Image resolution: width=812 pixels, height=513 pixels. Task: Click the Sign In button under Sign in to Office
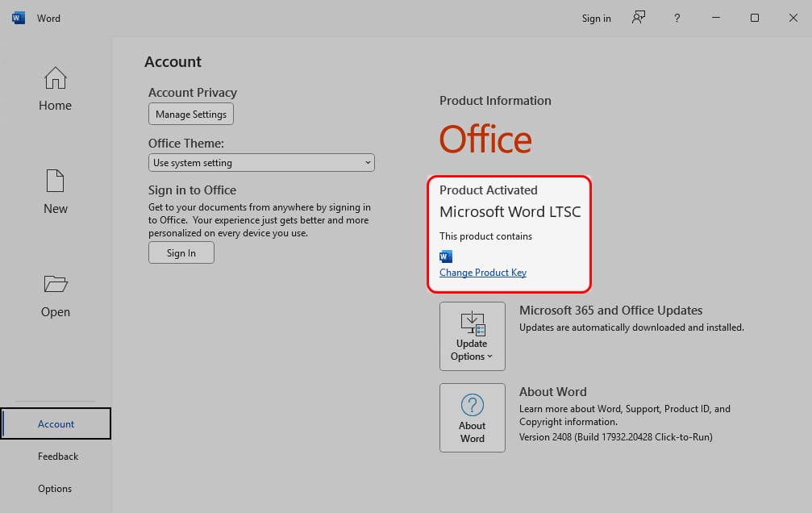(181, 253)
